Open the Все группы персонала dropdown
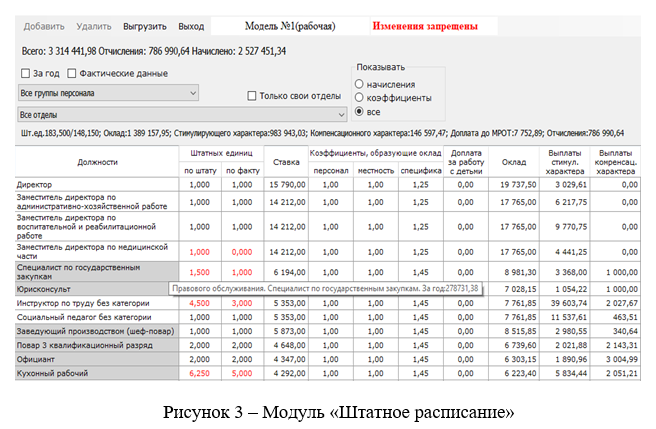The width and height of the screenshot is (656, 429). coord(109,93)
